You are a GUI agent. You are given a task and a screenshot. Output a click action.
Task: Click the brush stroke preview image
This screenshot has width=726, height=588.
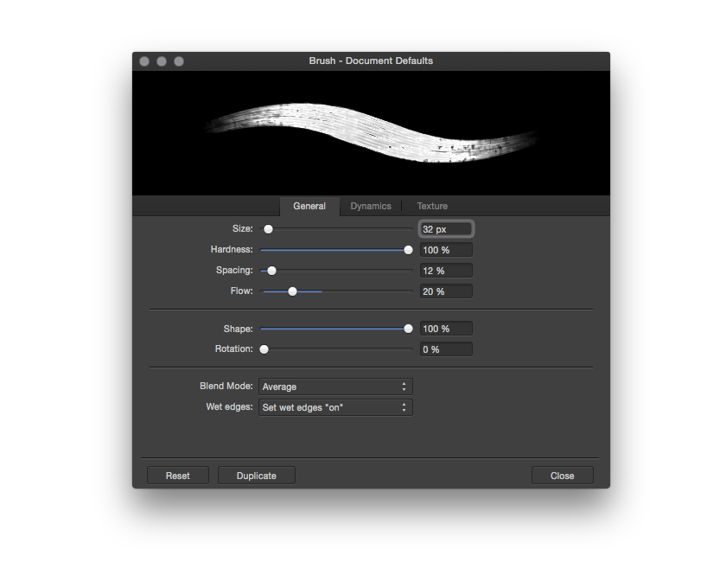[371, 133]
